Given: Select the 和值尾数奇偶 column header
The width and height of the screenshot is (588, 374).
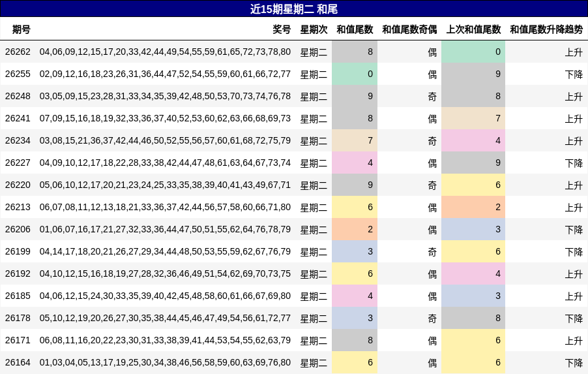Looking at the screenshot, I should (409, 29).
